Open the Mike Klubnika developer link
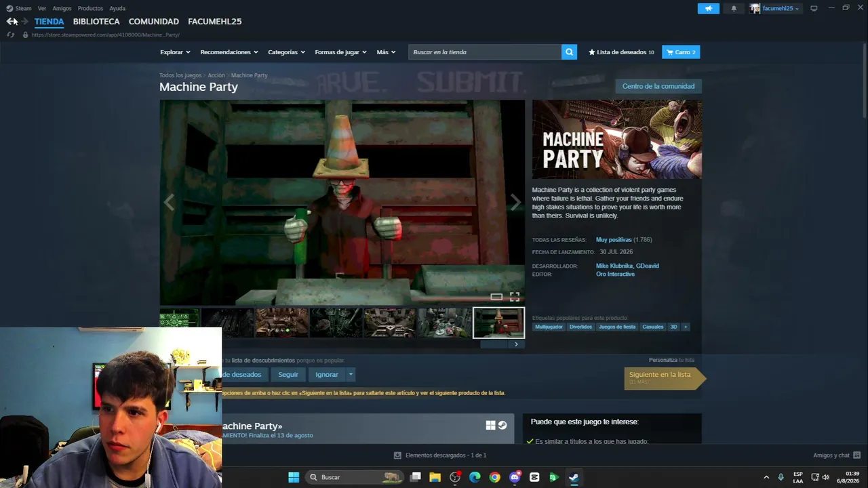 point(614,266)
